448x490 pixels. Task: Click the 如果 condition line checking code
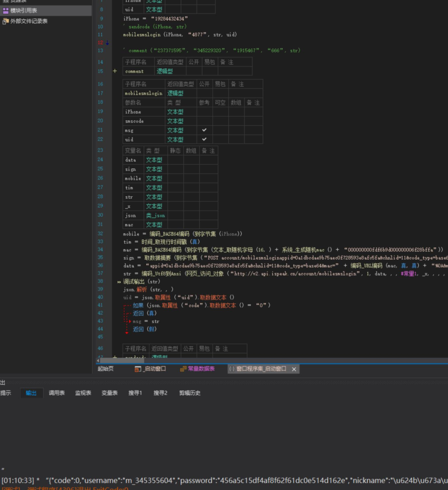(x=202, y=306)
